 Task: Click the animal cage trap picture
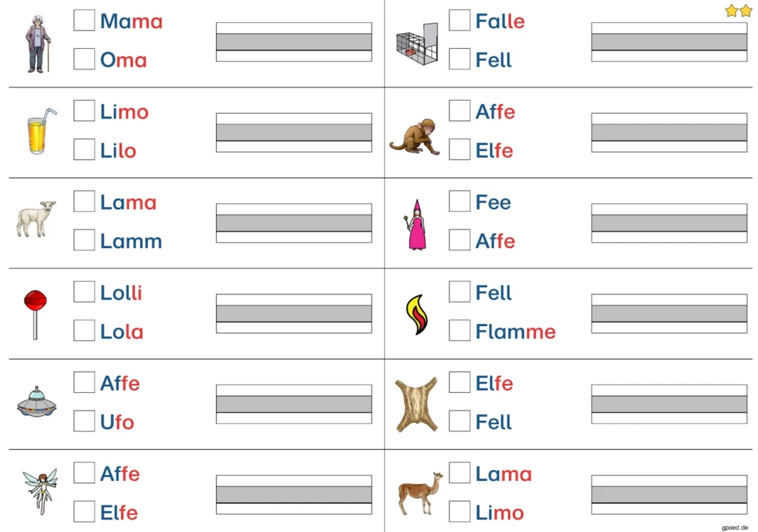point(417,44)
